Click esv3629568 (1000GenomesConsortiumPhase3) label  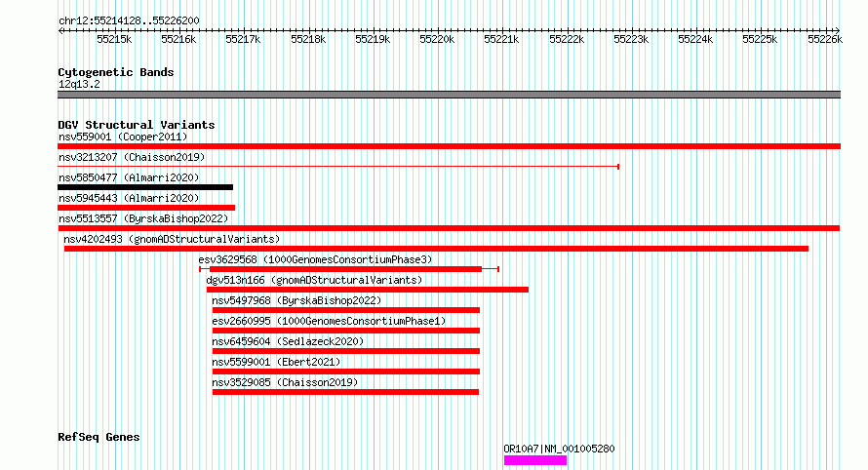tap(316, 259)
